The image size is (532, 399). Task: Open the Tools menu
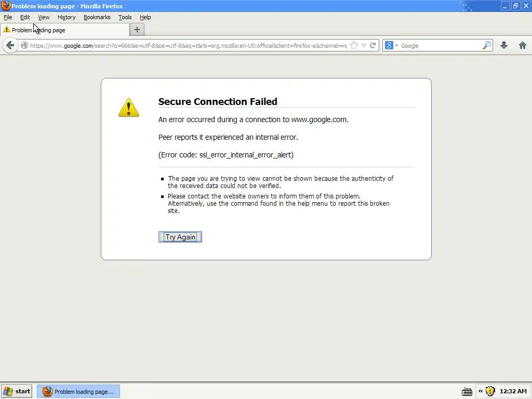(x=125, y=17)
